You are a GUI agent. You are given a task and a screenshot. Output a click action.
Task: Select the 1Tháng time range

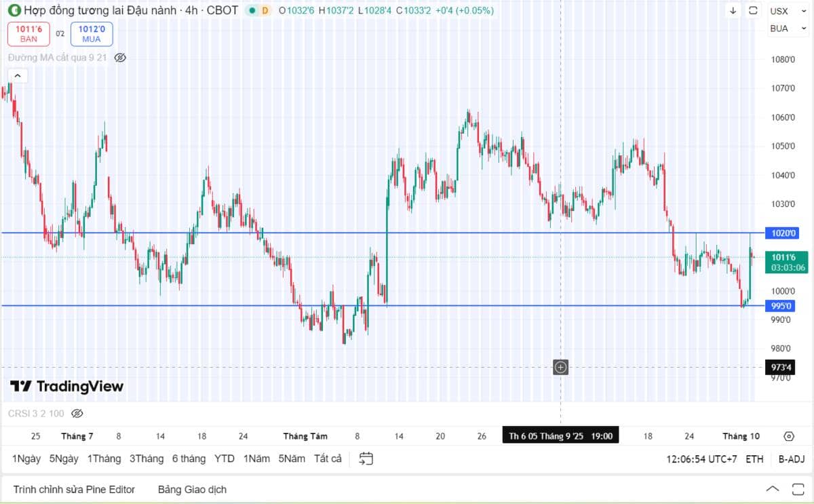103,459
